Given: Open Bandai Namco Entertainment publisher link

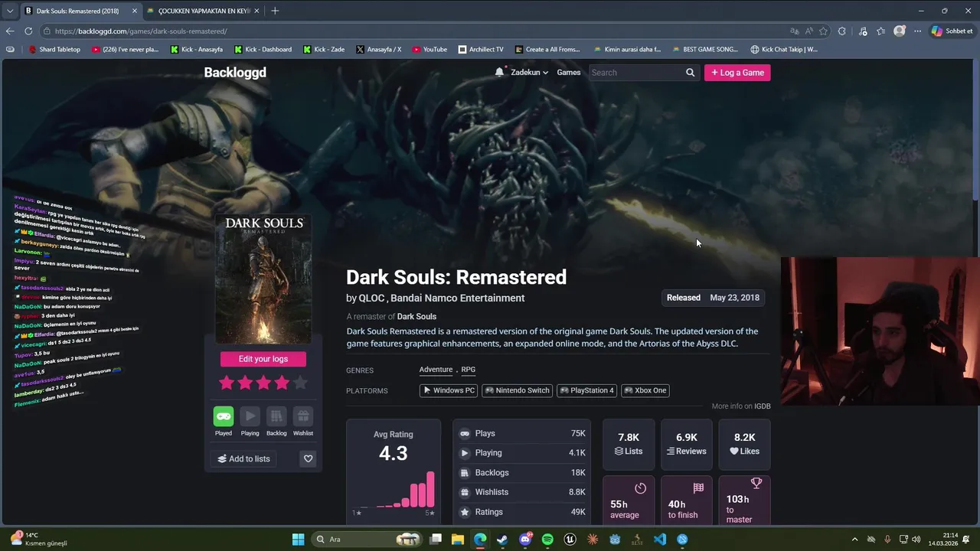Looking at the screenshot, I should [x=458, y=298].
